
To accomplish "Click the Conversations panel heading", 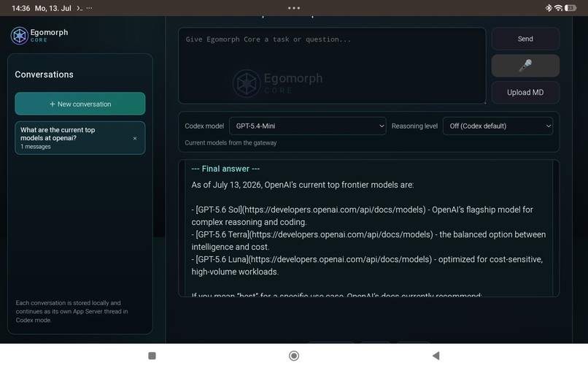I will tap(45, 74).
